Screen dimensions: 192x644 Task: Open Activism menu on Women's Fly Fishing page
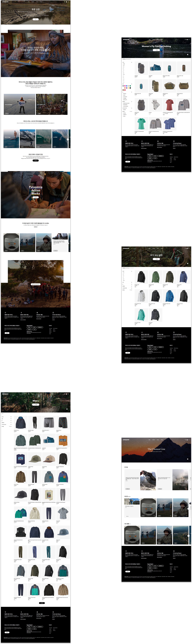154,39
